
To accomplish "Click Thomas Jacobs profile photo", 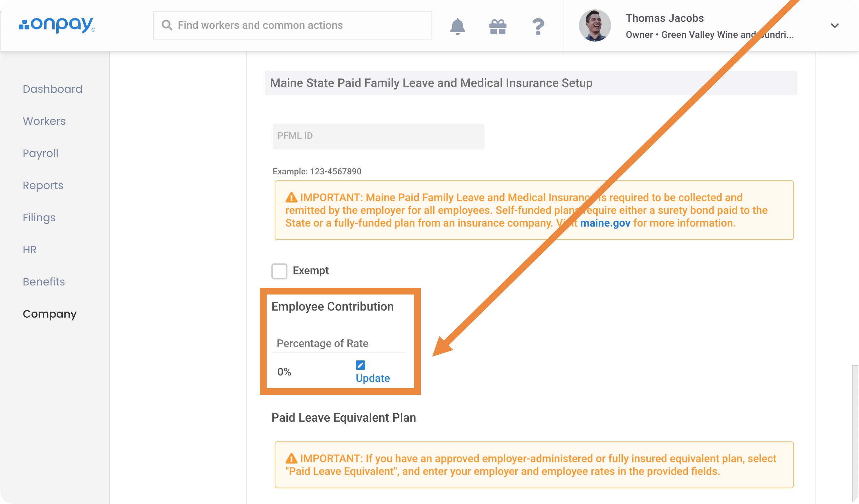I will [594, 25].
